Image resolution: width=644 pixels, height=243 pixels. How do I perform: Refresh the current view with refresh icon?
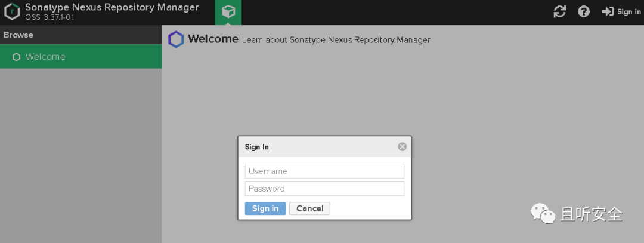(x=560, y=11)
